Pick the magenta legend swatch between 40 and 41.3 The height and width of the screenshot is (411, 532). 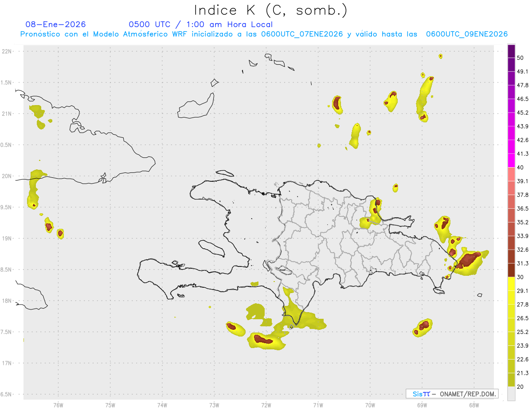pos(512,160)
